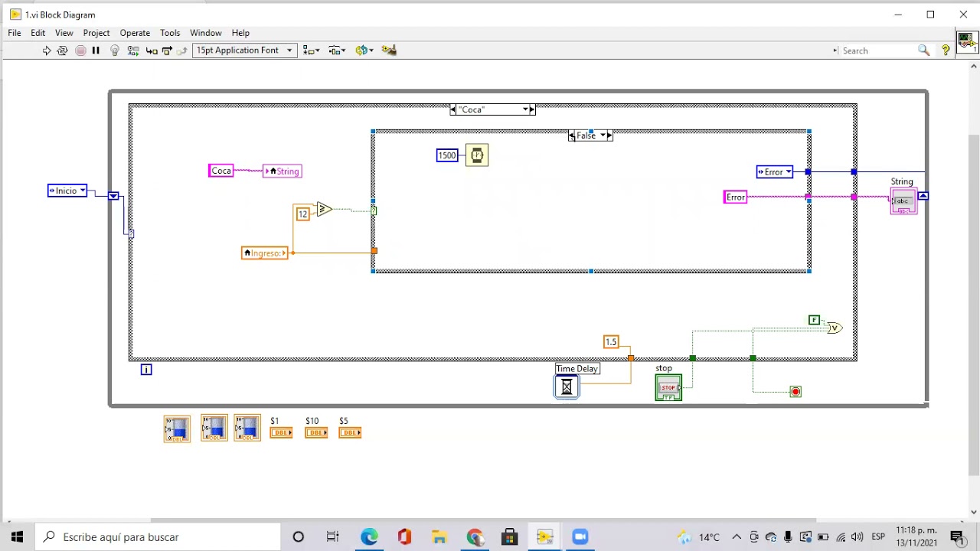Click the Clean Up Diagram button
The image size is (980, 551).
point(389,51)
